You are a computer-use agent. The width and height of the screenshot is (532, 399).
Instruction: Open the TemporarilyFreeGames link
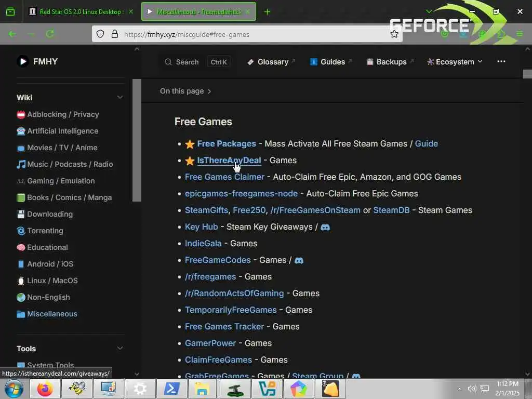tap(231, 310)
